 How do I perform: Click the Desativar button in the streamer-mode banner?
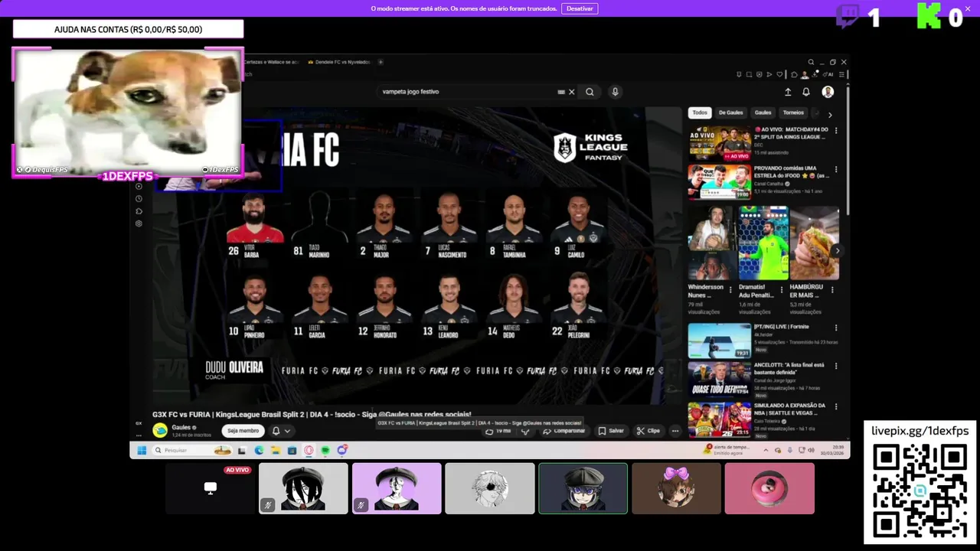tap(580, 8)
